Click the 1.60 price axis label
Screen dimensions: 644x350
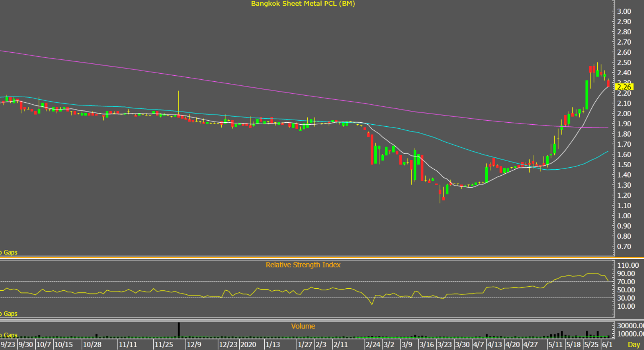click(624, 155)
